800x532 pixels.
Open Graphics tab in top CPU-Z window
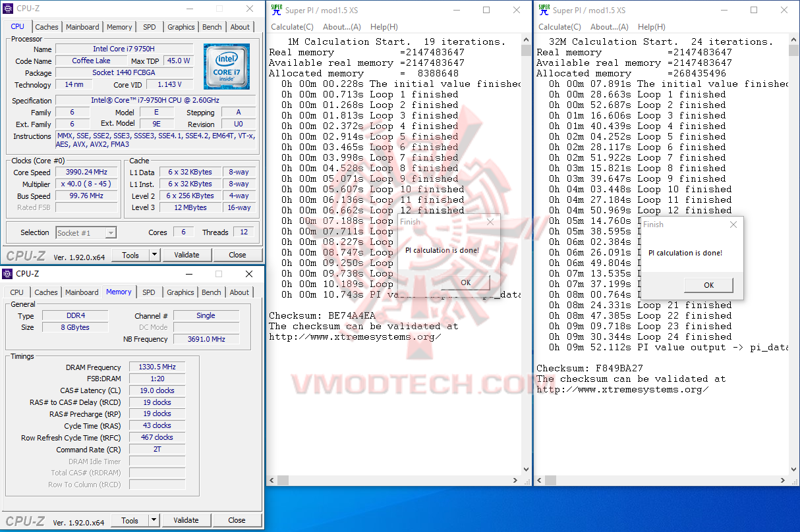tap(181, 27)
